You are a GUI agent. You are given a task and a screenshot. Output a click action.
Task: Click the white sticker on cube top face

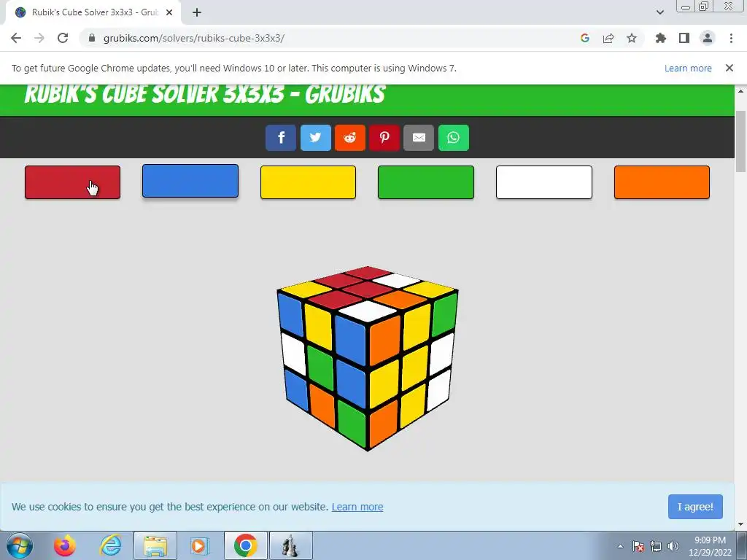point(368,311)
